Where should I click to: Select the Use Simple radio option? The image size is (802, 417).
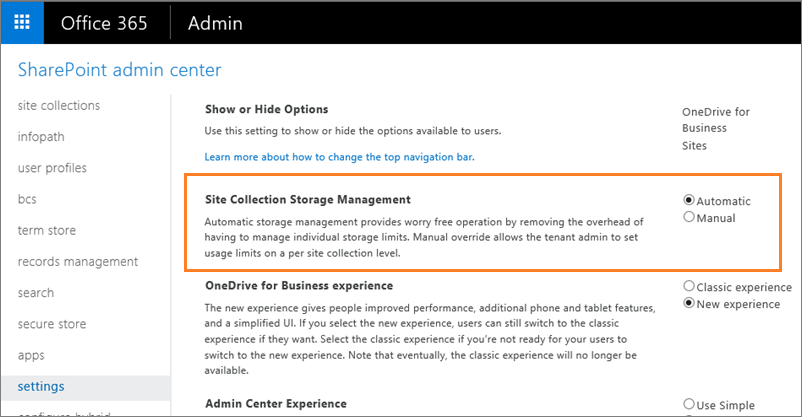click(689, 404)
